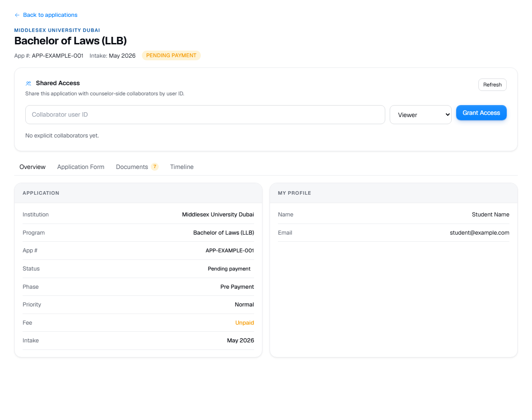Click header App # APP-EXAMPLE-001

click(x=49, y=56)
